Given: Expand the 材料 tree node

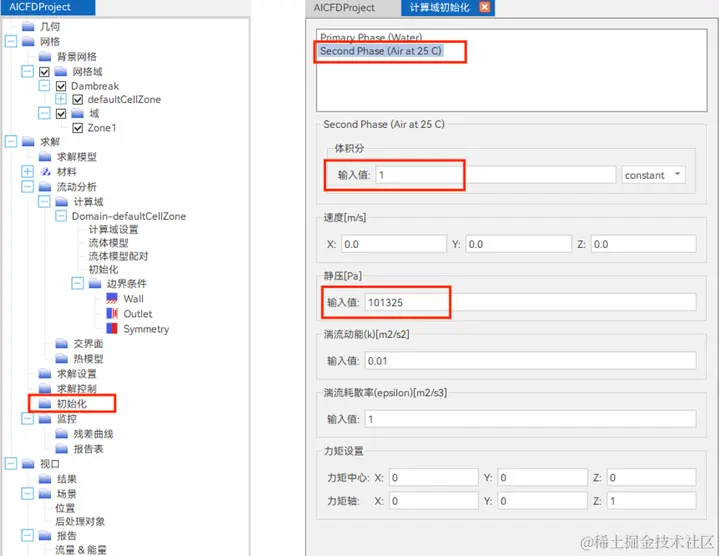Looking at the screenshot, I should (x=28, y=172).
